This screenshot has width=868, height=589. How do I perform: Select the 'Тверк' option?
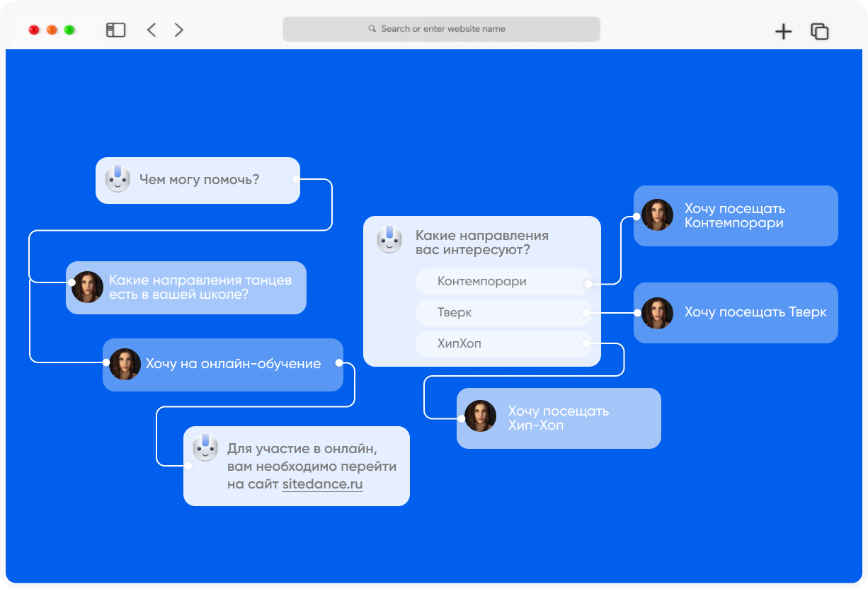[503, 312]
